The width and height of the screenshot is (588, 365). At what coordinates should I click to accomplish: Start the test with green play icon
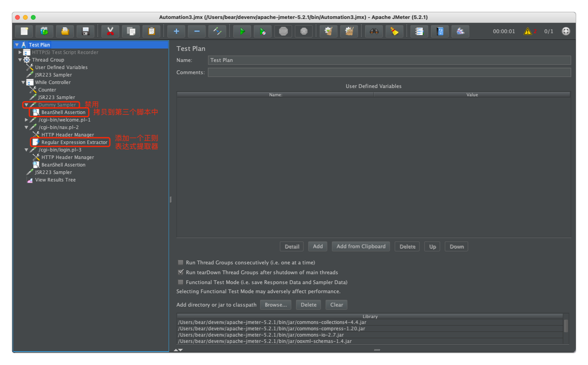point(242,31)
